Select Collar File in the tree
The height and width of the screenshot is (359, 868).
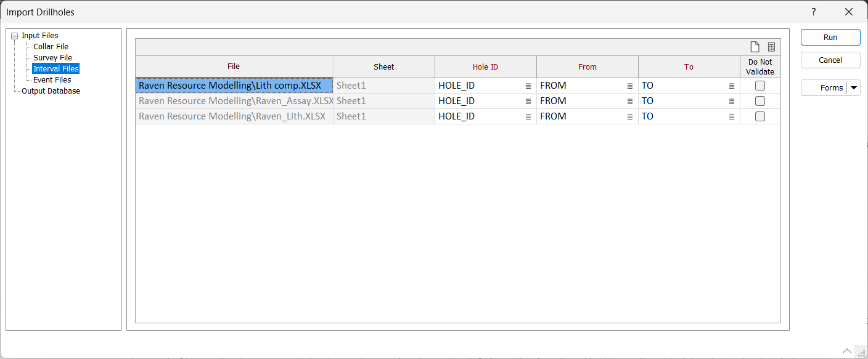click(51, 47)
